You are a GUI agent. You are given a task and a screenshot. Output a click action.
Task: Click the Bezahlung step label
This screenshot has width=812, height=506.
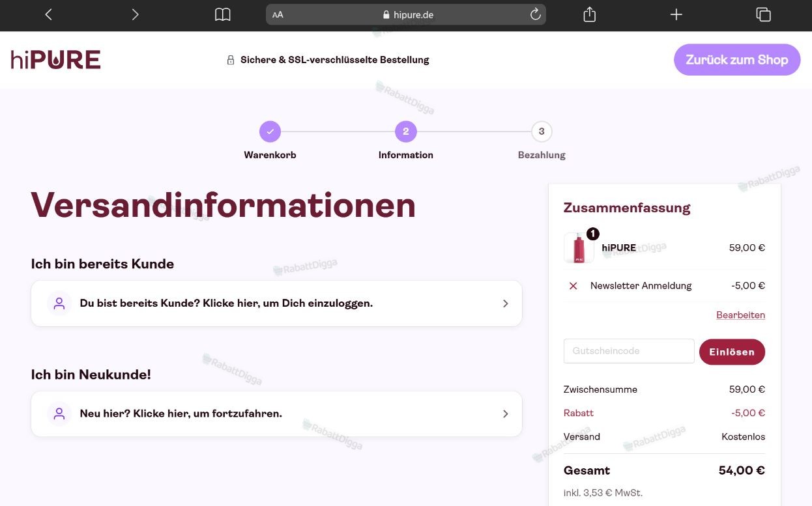pos(542,155)
